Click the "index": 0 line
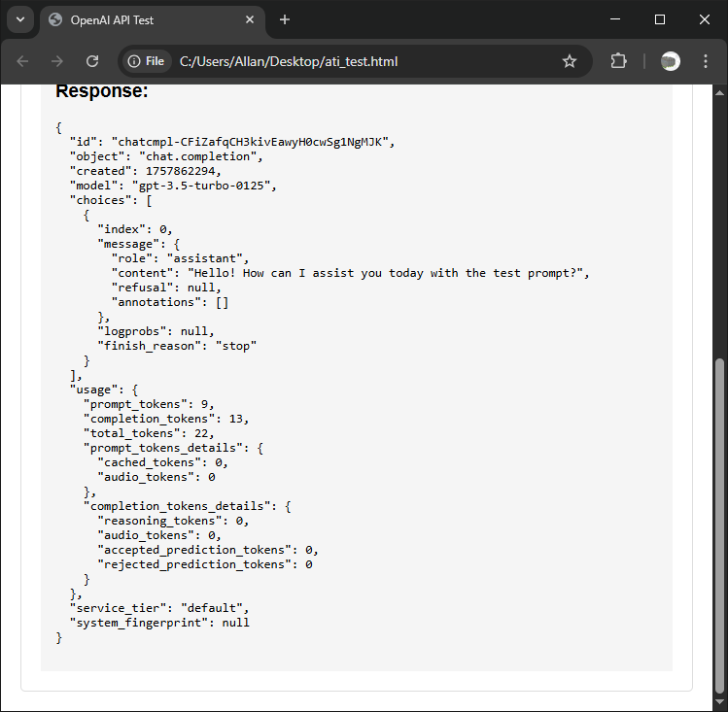 [135, 229]
